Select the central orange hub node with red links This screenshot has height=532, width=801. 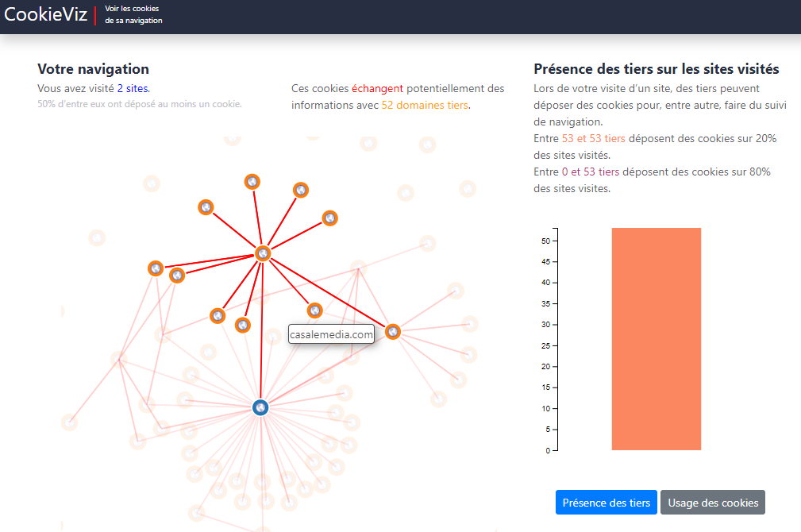pos(264,253)
